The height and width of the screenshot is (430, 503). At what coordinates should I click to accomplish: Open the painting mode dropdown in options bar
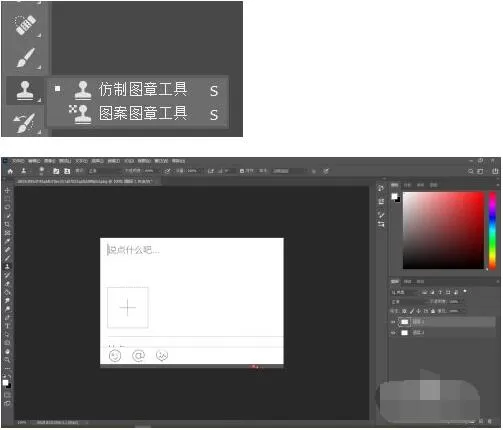[x=104, y=171]
